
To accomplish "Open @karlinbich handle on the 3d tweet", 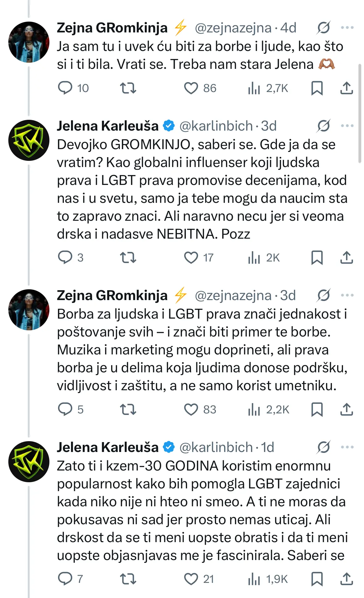I will click(216, 126).
